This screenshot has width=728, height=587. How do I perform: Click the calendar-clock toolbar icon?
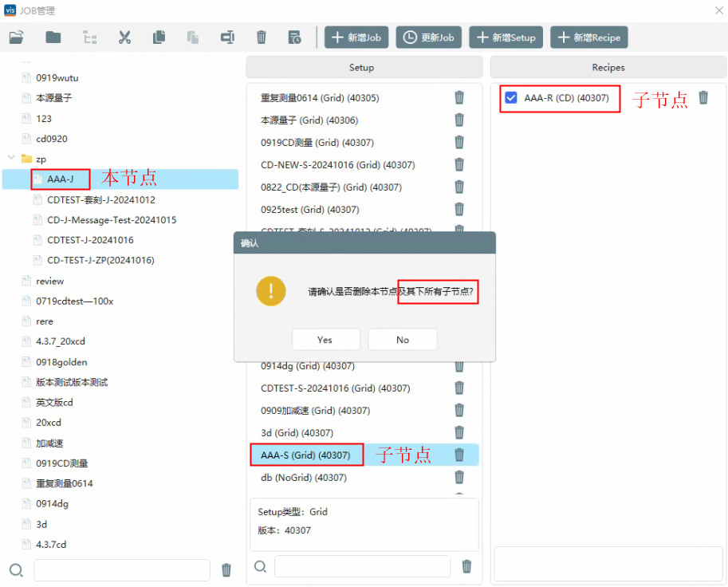click(x=294, y=37)
